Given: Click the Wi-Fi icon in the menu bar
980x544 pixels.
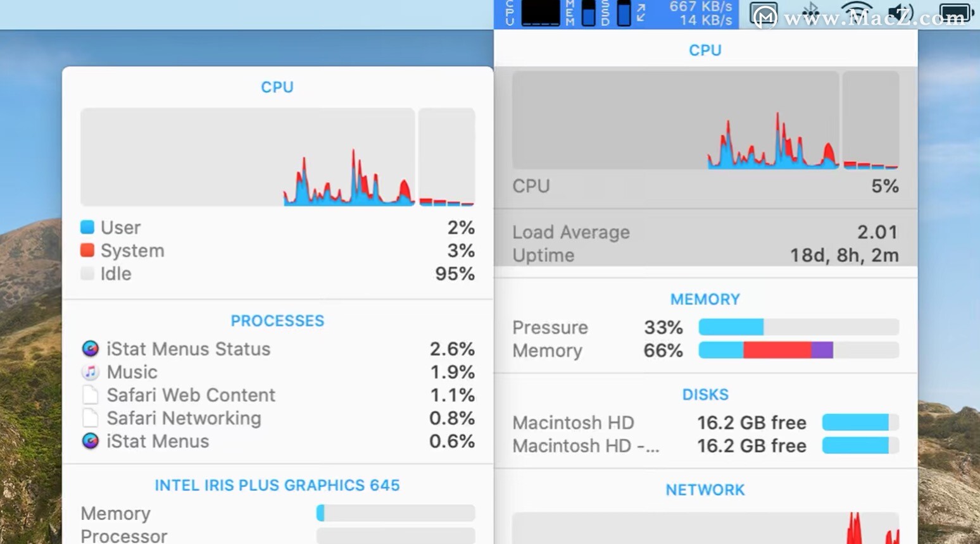Looking at the screenshot, I should tap(856, 13).
